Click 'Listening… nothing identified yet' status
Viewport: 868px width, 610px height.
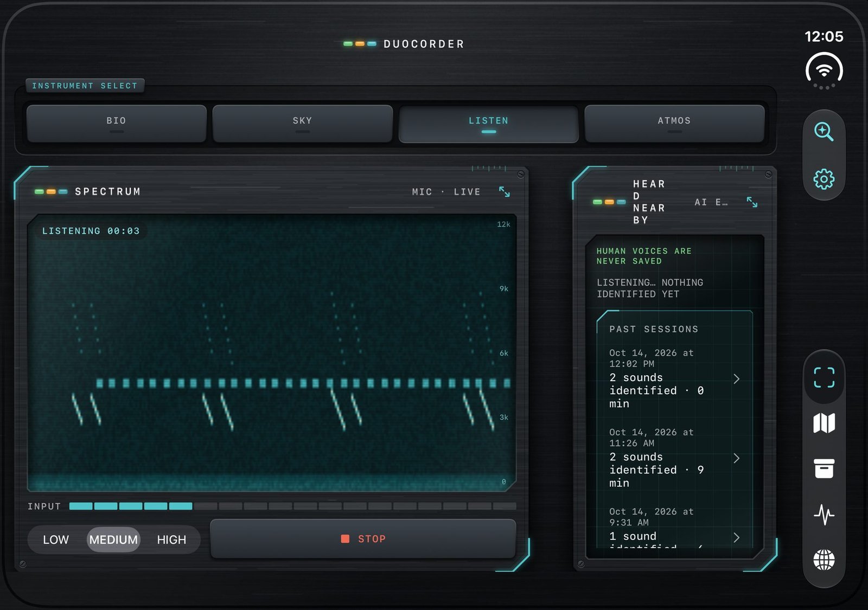650,288
